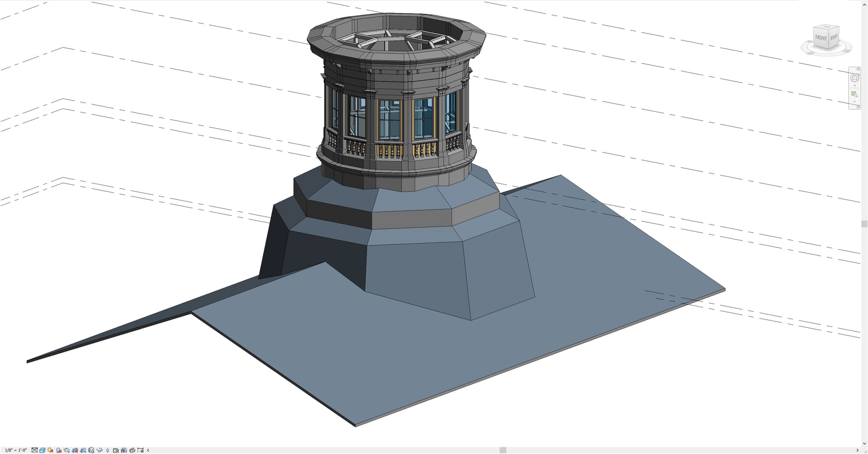868x454 pixels.
Task: Open navigation bar customize menu
Action: click(858, 107)
